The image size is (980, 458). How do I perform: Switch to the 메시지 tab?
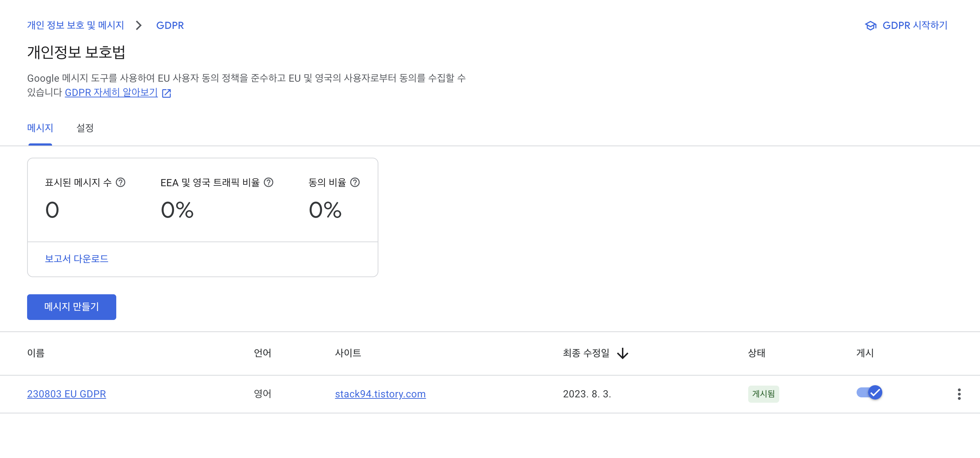[x=40, y=128]
